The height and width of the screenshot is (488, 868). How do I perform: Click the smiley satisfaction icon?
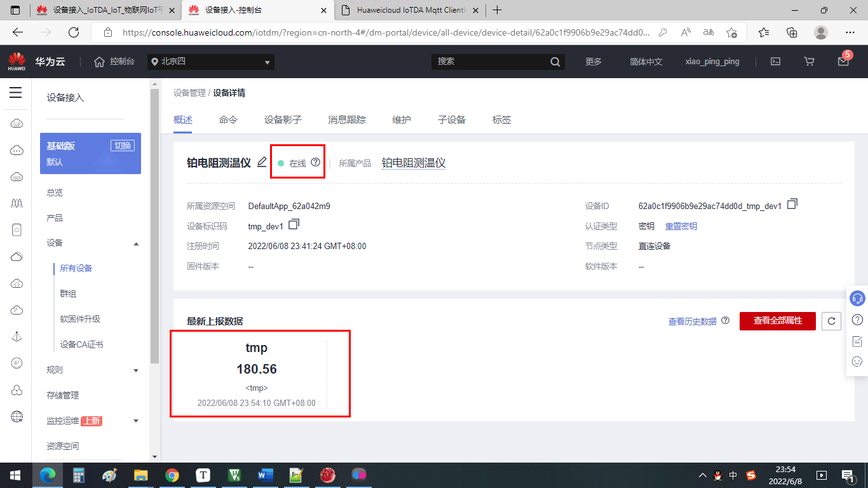click(x=857, y=362)
